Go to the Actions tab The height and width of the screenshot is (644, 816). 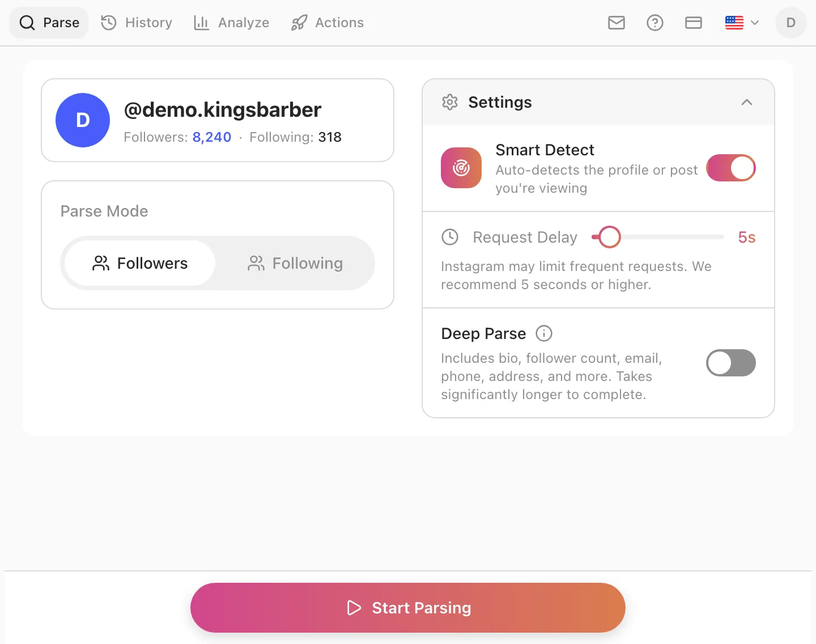(x=328, y=23)
